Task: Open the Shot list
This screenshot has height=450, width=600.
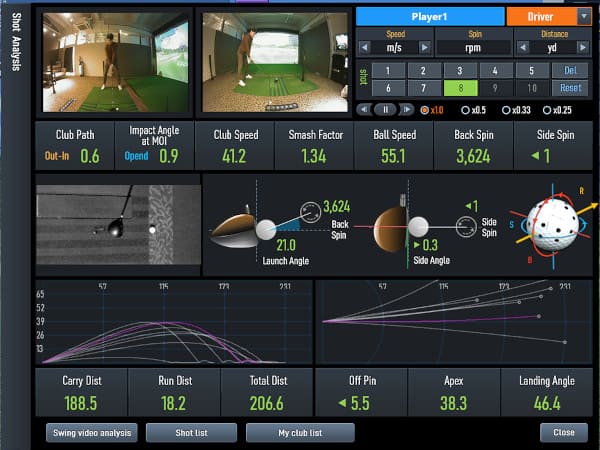Action: [x=191, y=433]
